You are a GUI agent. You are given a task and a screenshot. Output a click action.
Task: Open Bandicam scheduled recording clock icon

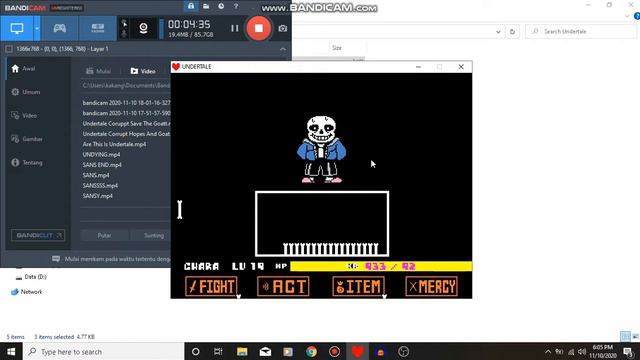point(221,6)
